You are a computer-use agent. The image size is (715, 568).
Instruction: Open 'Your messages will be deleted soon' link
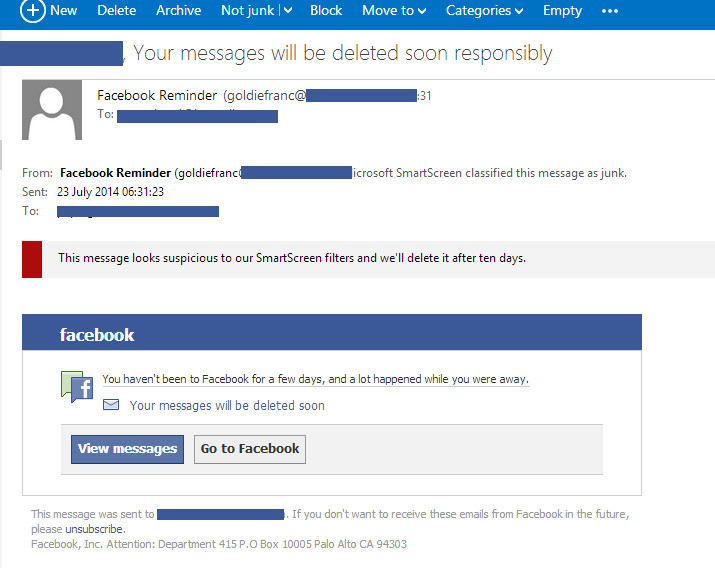(x=227, y=405)
